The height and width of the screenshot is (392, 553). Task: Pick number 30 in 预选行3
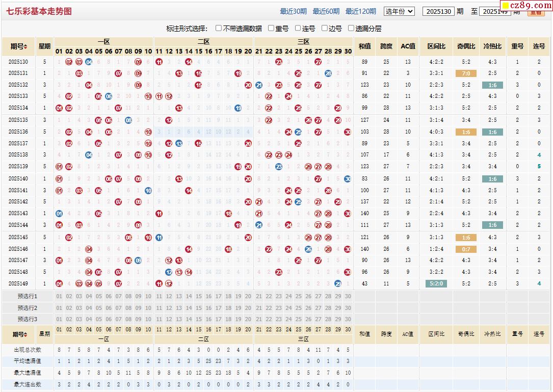[348, 319]
